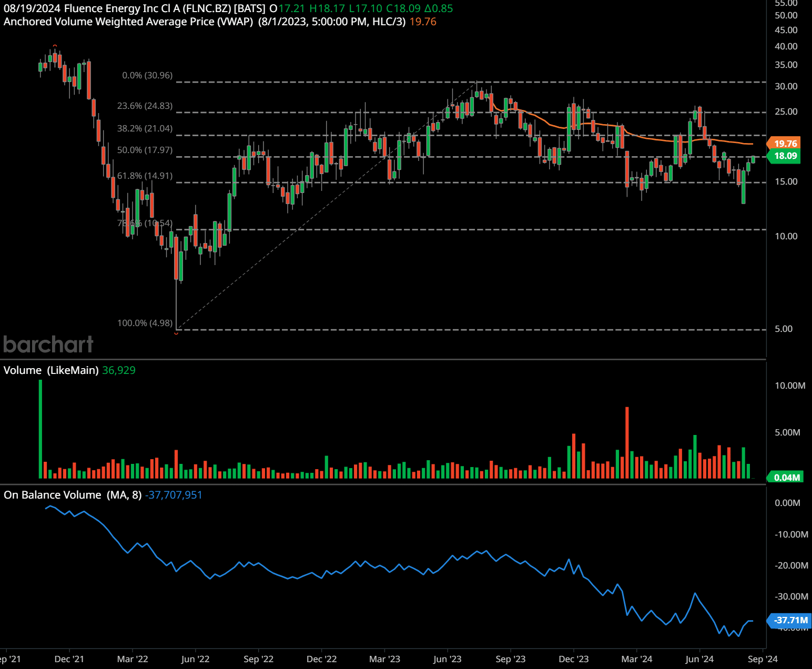Select the 100.0% (4.98) Fibonacci label
The height and width of the screenshot is (669, 812).
(x=145, y=323)
